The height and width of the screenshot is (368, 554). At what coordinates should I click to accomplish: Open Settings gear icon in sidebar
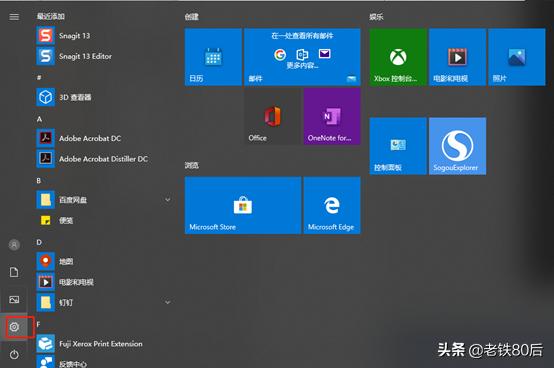(14, 327)
